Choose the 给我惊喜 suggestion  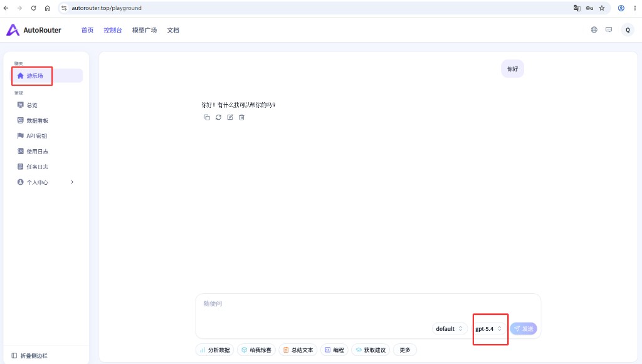click(256, 350)
